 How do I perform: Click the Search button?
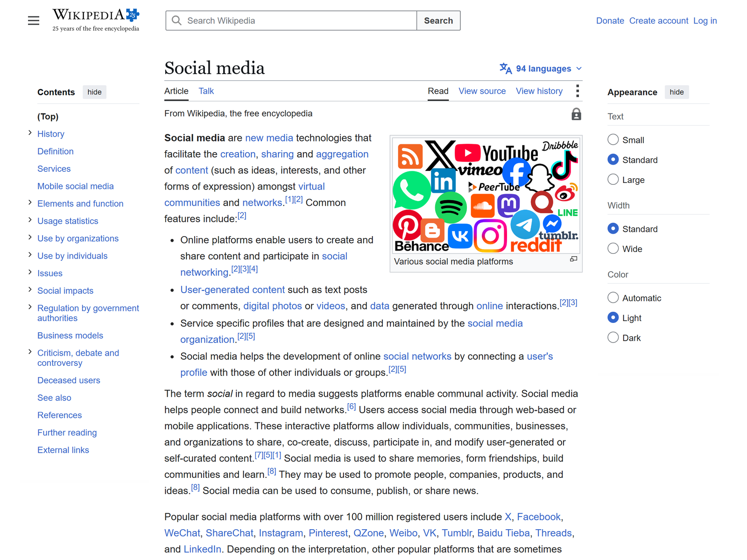(x=438, y=21)
